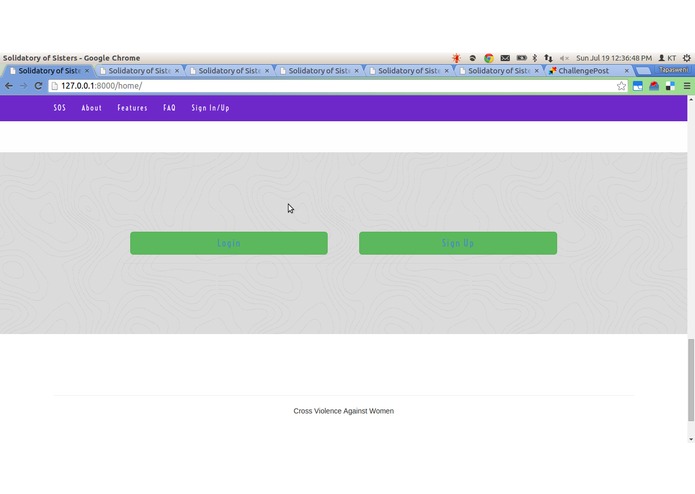Click the green Sign Up button
The height and width of the screenshot is (494, 695).
(x=458, y=243)
